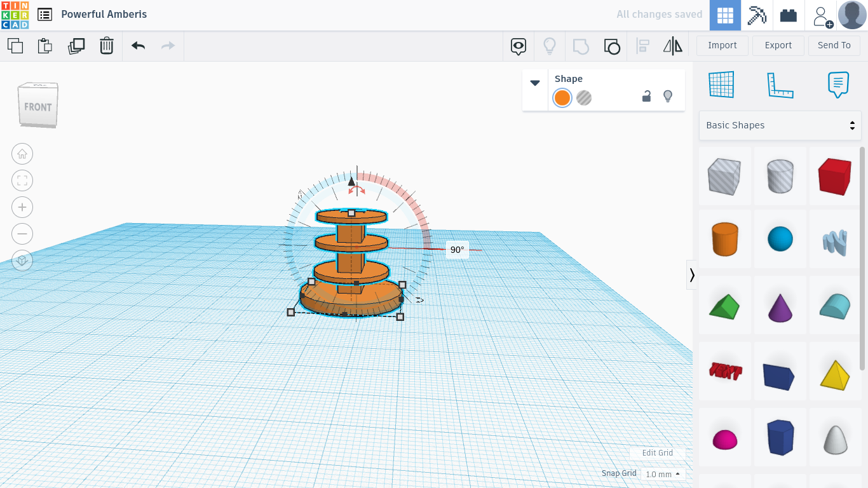Screen dimensions: 868x488
Task: Choose the striped Hole swatch
Action: pos(584,98)
